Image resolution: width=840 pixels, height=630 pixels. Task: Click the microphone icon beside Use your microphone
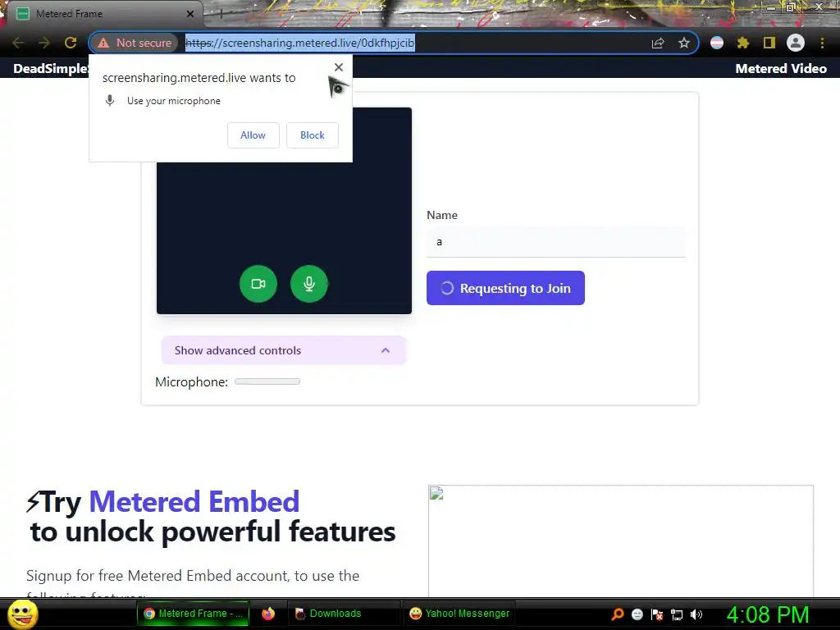pyautogui.click(x=110, y=101)
